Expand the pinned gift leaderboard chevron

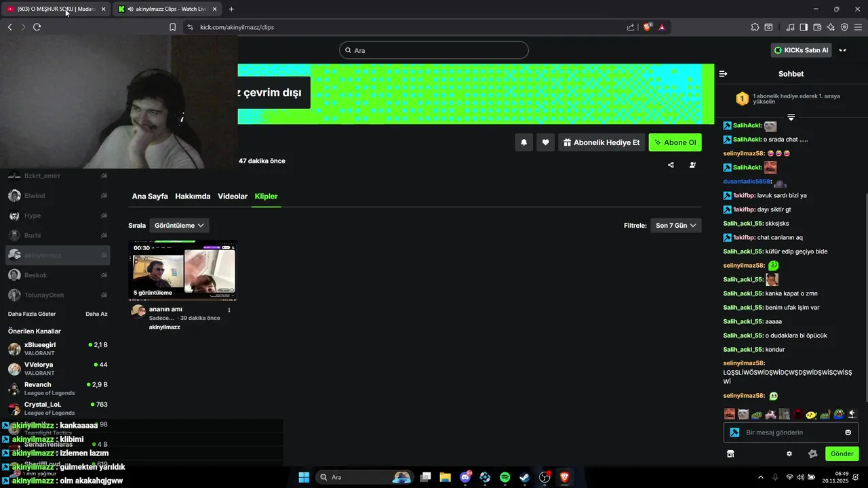tap(791, 118)
